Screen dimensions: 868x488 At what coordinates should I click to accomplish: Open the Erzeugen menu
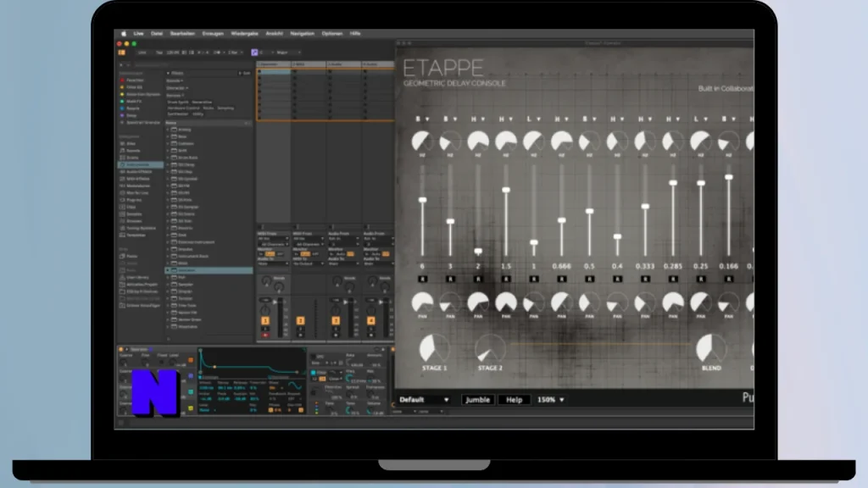213,34
